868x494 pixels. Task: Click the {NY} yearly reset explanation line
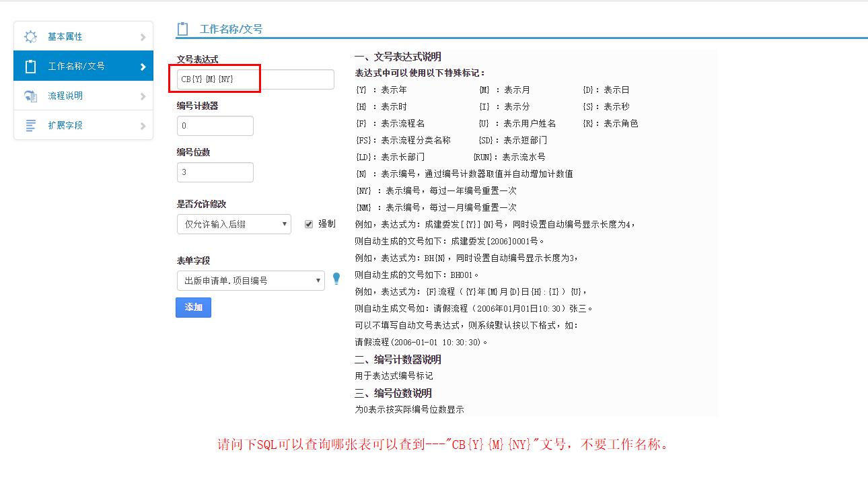(x=436, y=190)
